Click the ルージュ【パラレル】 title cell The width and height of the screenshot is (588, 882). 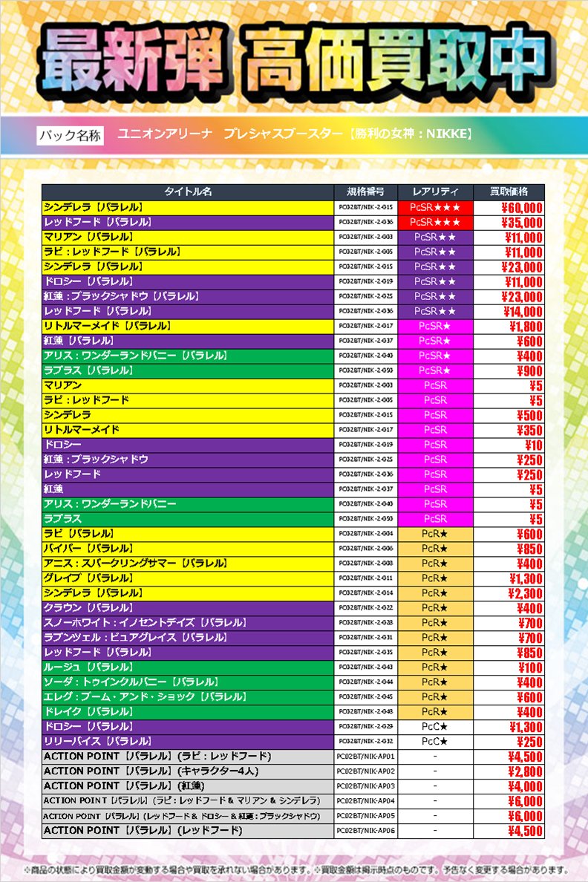point(188,667)
